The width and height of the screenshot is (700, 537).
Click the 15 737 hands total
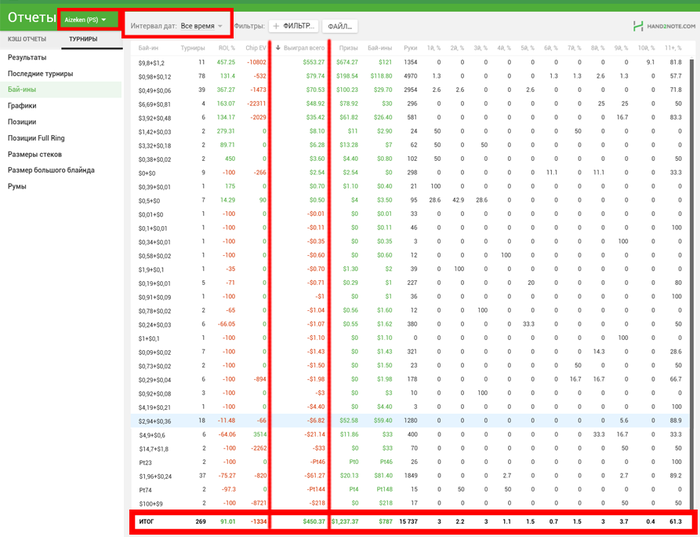click(408, 521)
